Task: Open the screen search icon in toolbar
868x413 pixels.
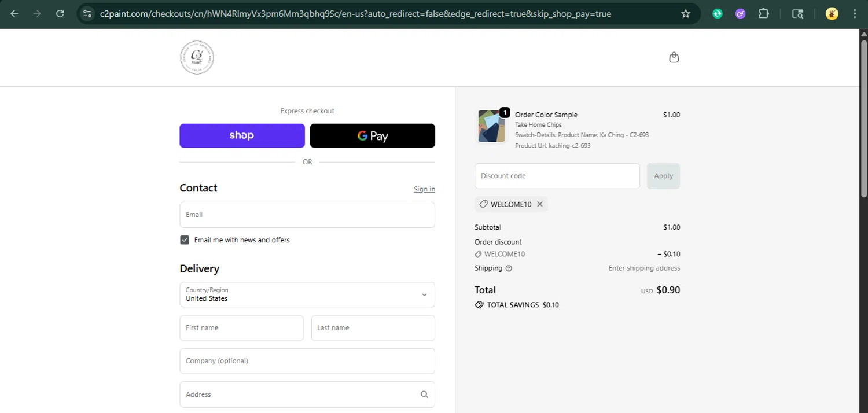Action: tap(797, 14)
